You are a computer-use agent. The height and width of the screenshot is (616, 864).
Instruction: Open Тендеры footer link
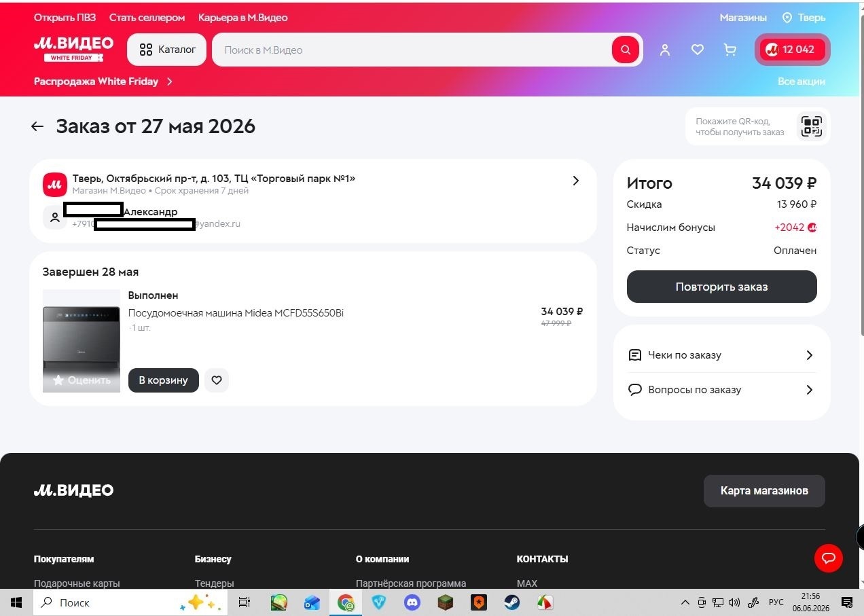tap(214, 583)
